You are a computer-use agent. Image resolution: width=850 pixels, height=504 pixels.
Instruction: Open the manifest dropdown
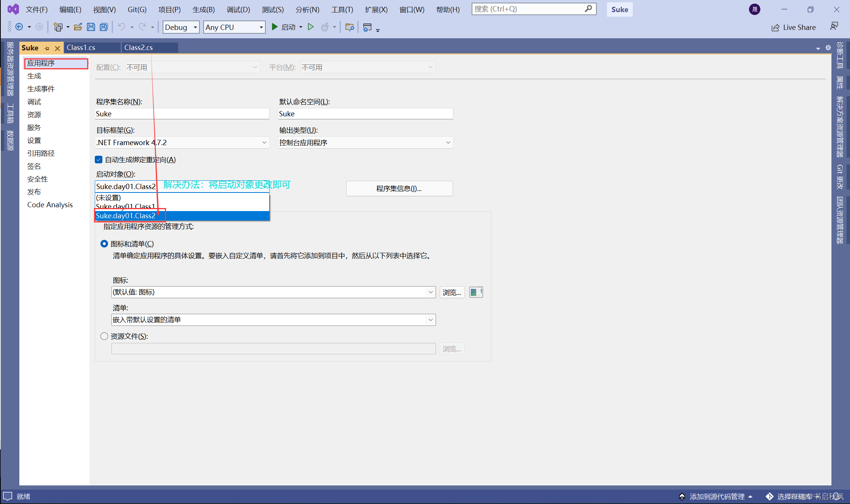click(x=273, y=320)
